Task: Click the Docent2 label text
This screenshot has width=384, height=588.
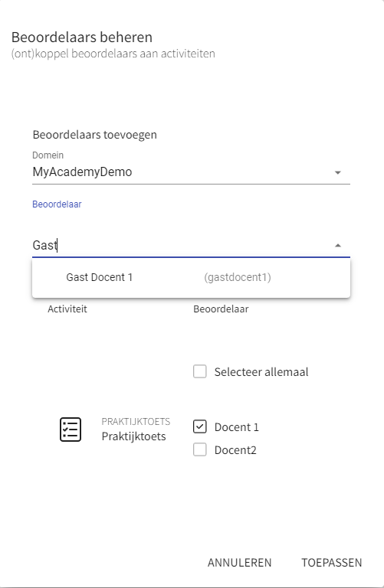Action: coord(235,450)
